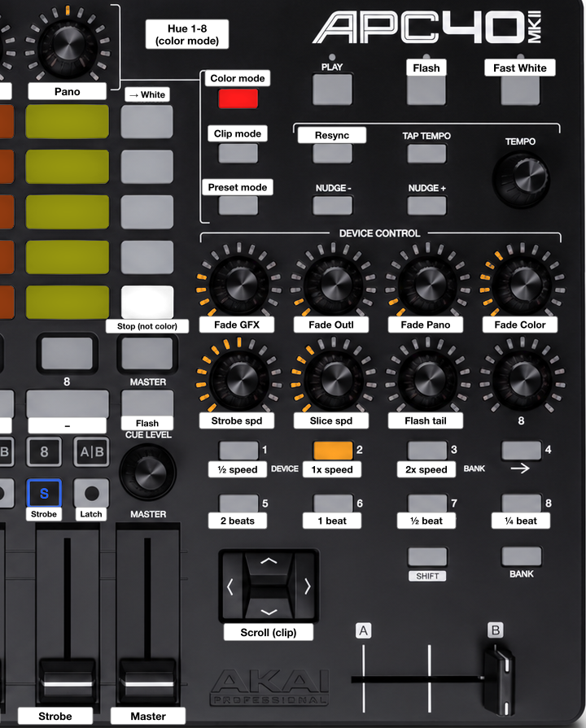
Task: Select the Clip mode button
Action: [238, 153]
